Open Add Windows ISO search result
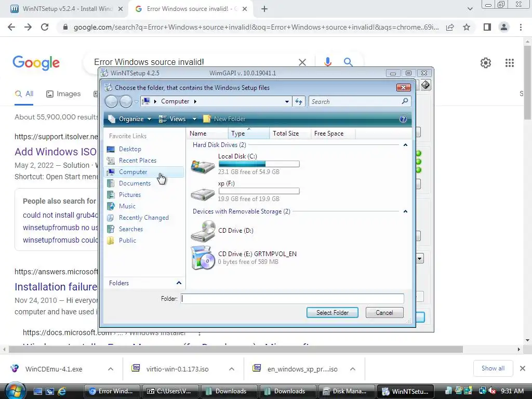The image size is (532, 399). (x=56, y=152)
